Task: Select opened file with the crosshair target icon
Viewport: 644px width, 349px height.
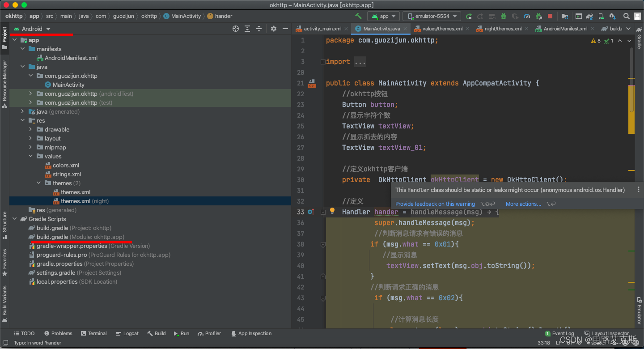Action: (236, 29)
